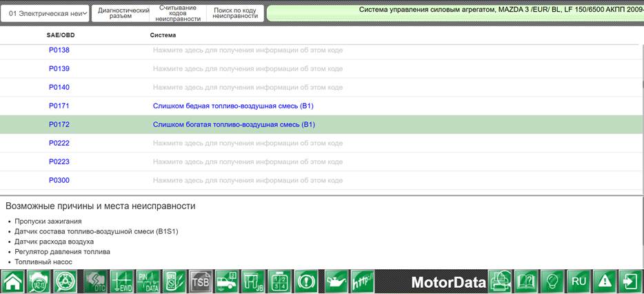Open fault code P0171 link
Viewport: 644px width, 294px height.
(59, 106)
